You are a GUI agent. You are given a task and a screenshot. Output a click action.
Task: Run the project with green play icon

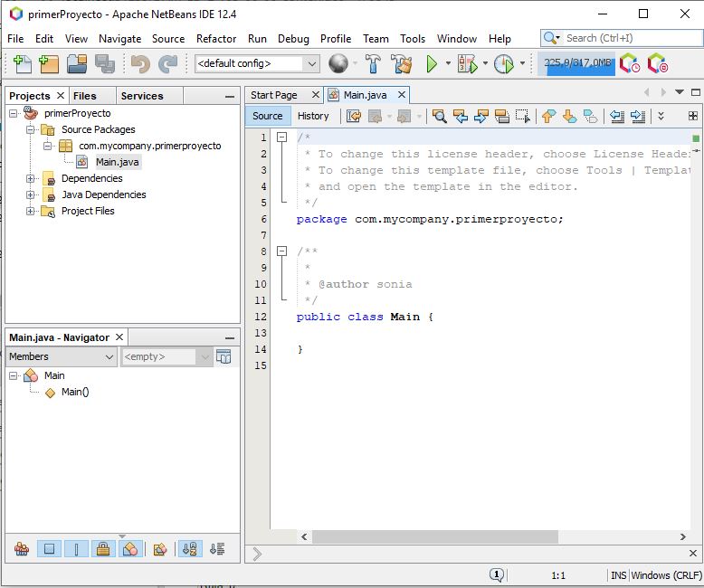point(432,63)
